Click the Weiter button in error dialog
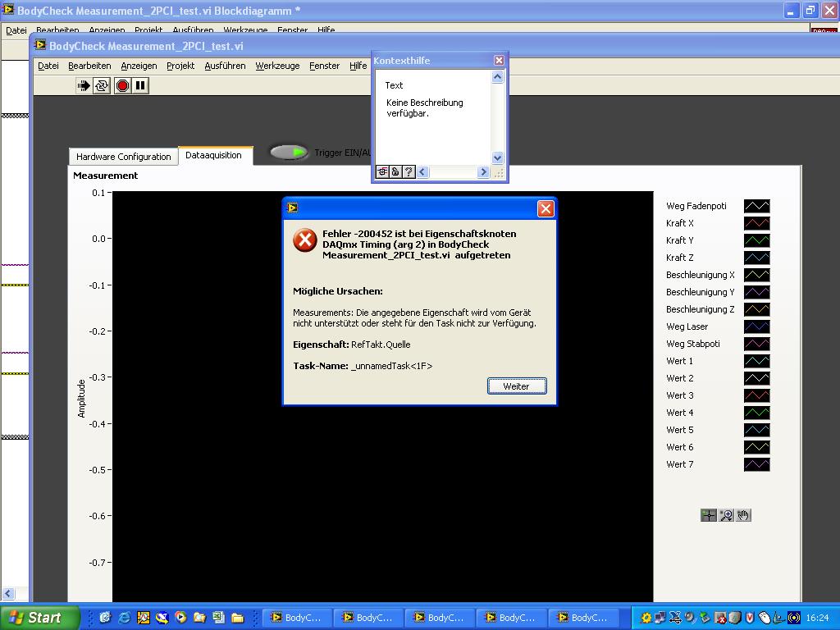Screen dimensions: 840x630 (517, 386)
